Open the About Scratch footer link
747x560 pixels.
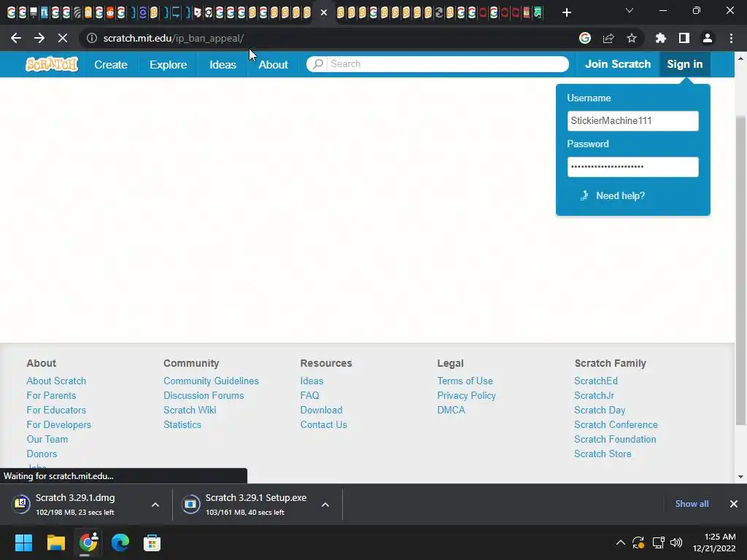56,381
